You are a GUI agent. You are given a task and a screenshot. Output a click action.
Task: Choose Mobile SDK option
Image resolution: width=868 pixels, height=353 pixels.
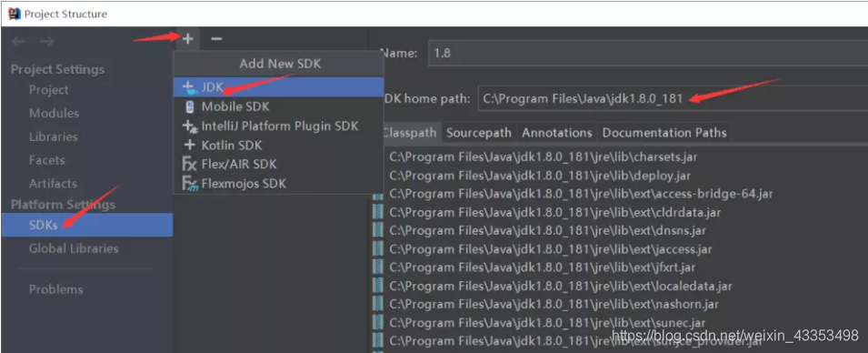pos(278,106)
